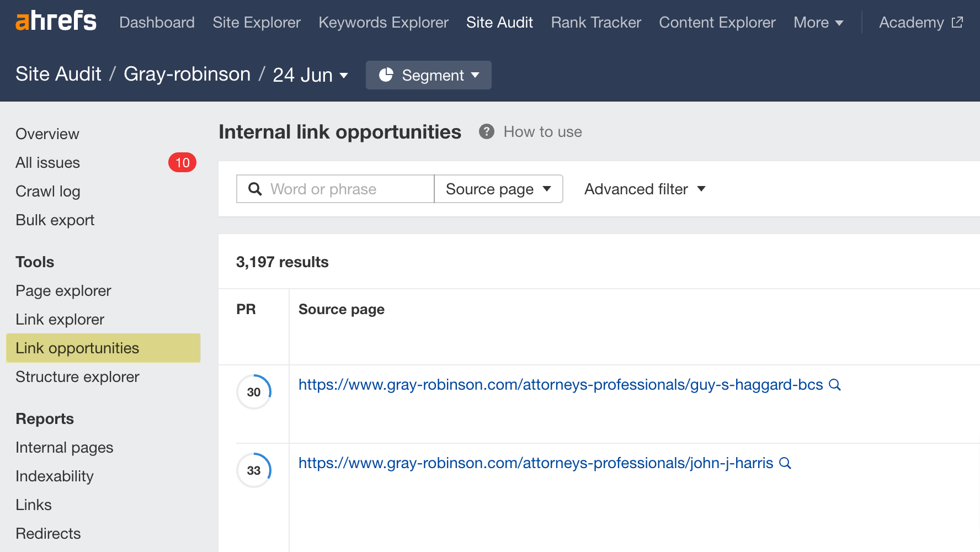Open the Advanced filter dropdown
The image size is (980, 552).
click(644, 189)
